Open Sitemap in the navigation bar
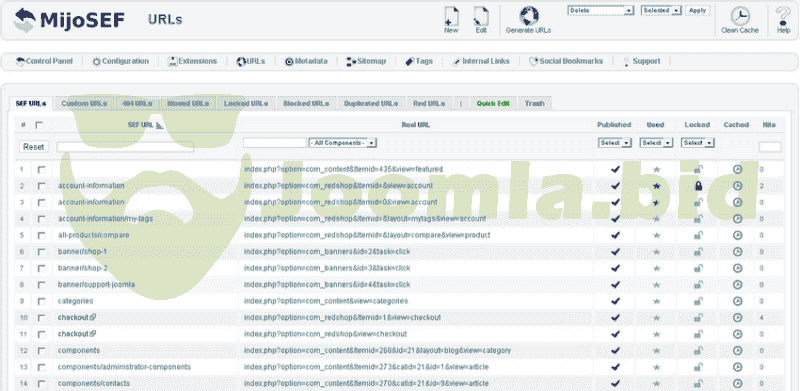The height and width of the screenshot is (391, 800). point(366,61)
